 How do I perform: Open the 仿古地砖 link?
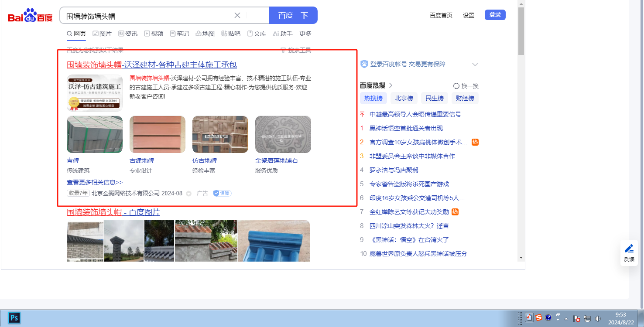205,160
